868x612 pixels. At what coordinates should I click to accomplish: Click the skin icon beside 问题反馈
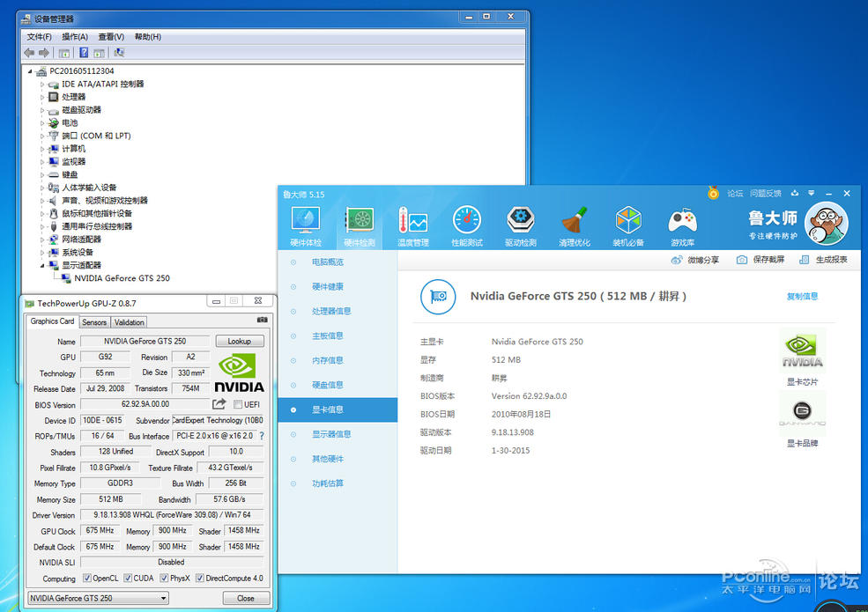tap(794, 193)
